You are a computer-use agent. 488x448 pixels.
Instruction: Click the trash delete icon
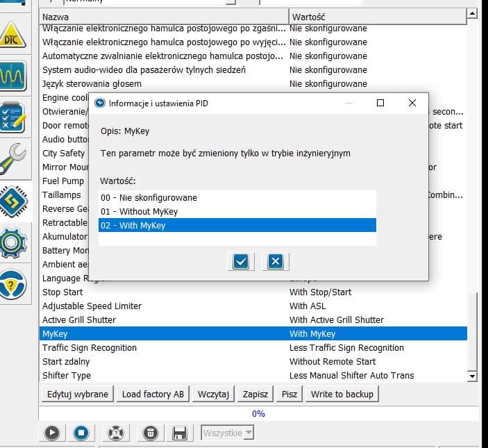click(x=151, y=433)
